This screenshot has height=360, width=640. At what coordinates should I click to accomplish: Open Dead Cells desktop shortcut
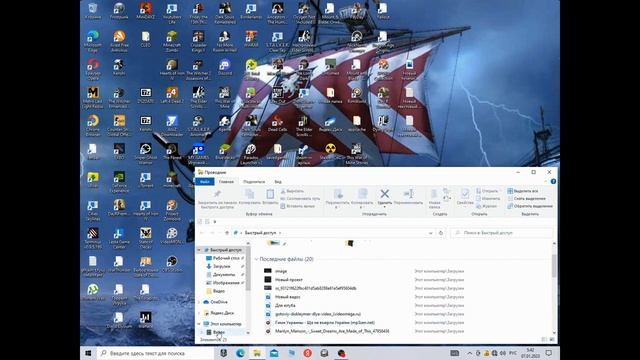point(277,124)
